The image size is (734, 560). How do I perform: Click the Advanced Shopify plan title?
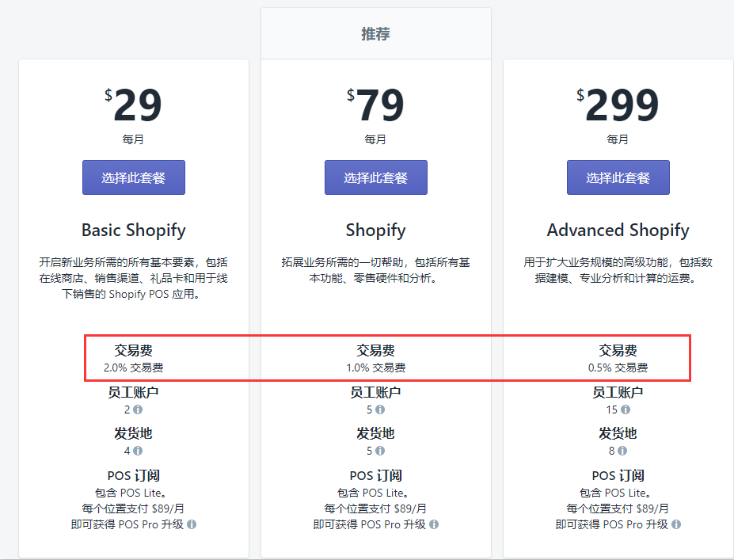[x=618, y=230]
